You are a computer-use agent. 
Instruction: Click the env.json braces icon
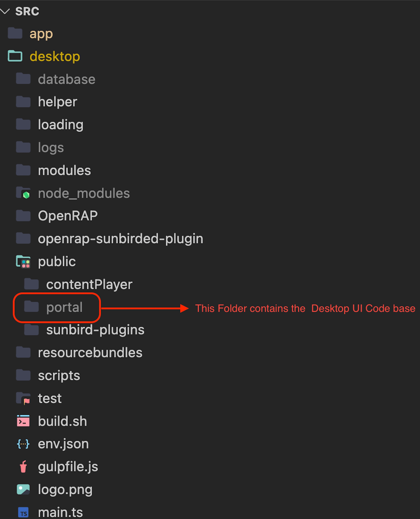pos(23,444)
